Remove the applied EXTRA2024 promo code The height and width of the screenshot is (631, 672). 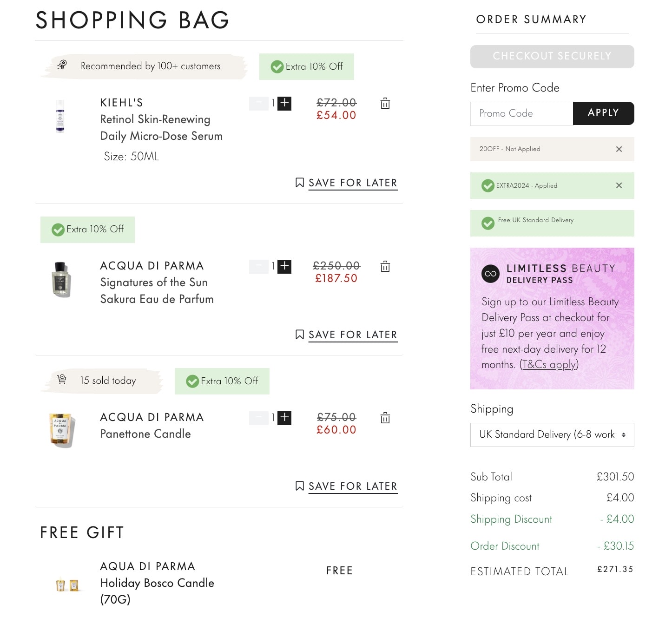pos(619,185)
